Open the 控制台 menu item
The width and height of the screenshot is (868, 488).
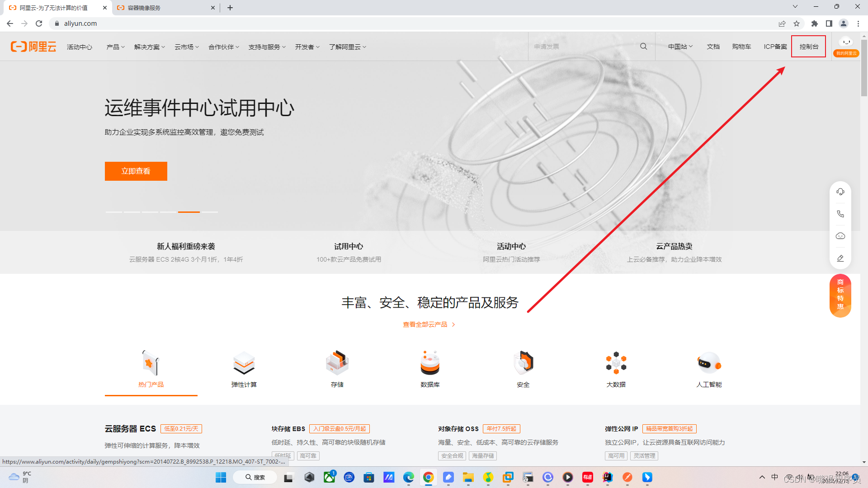(808, 47)
